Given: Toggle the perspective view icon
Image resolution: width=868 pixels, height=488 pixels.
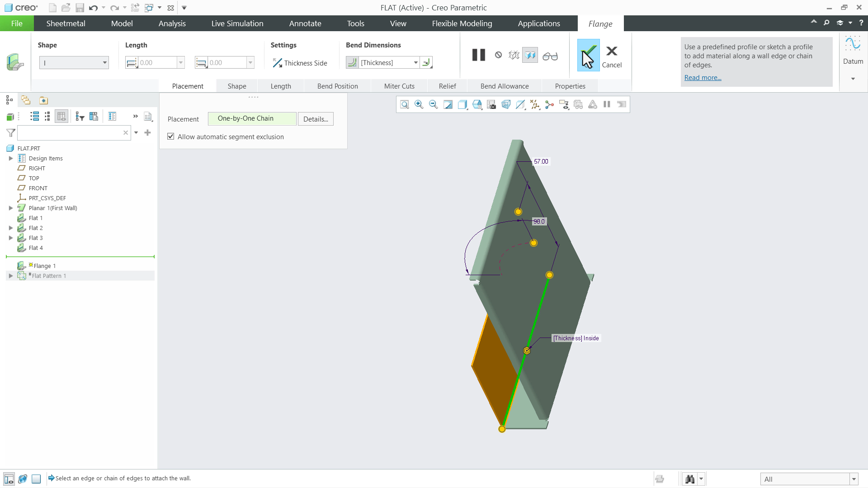Looking at the screenshot, I should tap(506, 104).
